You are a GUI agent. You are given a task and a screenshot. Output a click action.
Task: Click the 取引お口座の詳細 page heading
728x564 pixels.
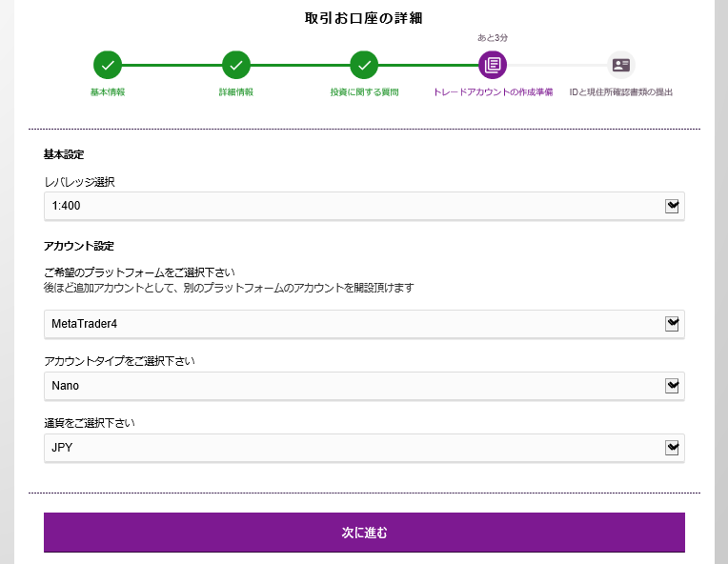click(x=364, y=18)
